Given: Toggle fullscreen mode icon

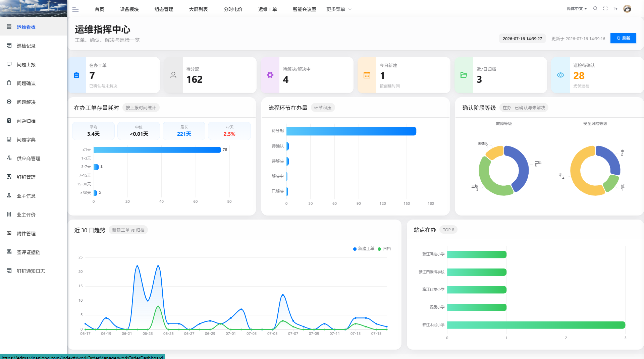Looking at the screenshot, I should click(605, 9).
